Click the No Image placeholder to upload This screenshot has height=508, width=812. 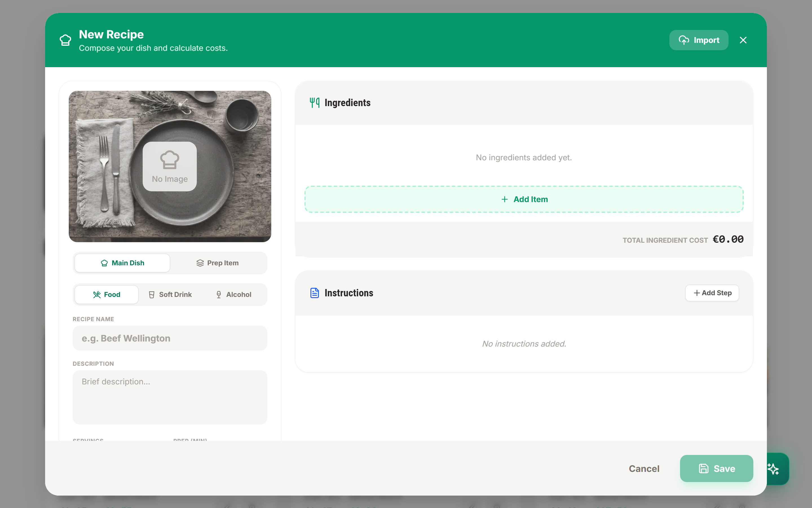170,166
